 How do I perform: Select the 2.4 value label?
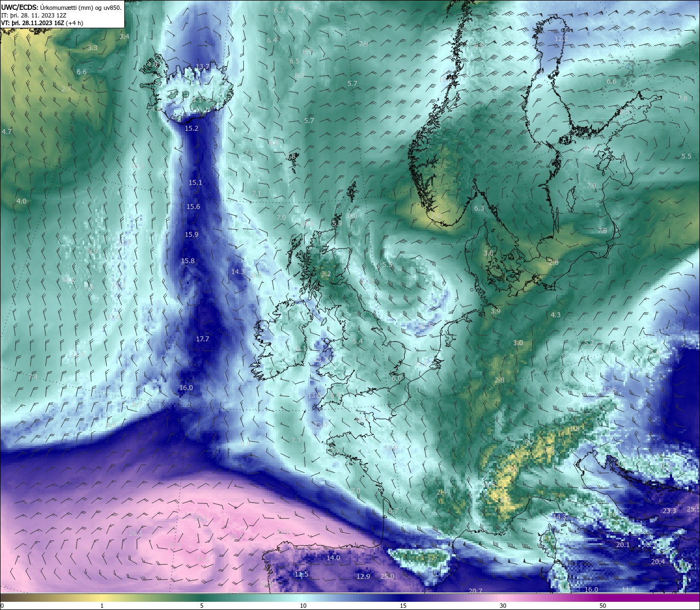[442, 492]
